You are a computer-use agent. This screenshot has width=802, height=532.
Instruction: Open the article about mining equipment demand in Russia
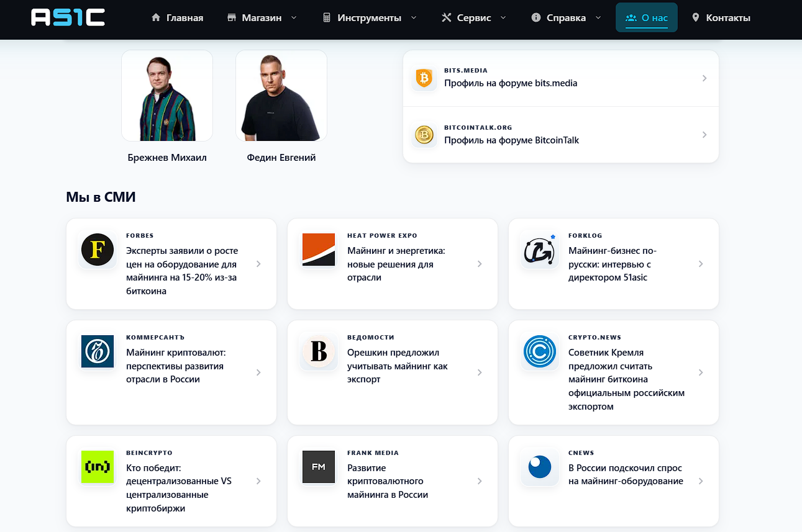(x=614, y=481)
